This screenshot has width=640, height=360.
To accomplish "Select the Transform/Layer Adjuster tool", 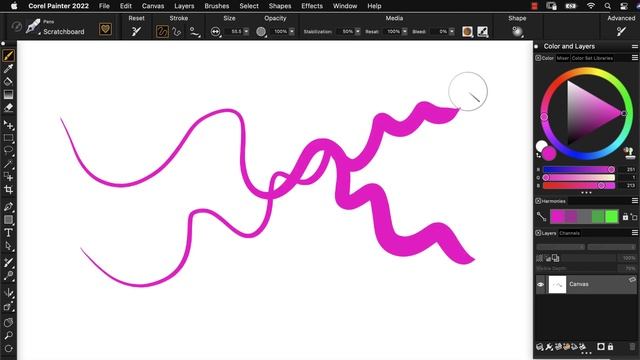I will click(8, 125).
